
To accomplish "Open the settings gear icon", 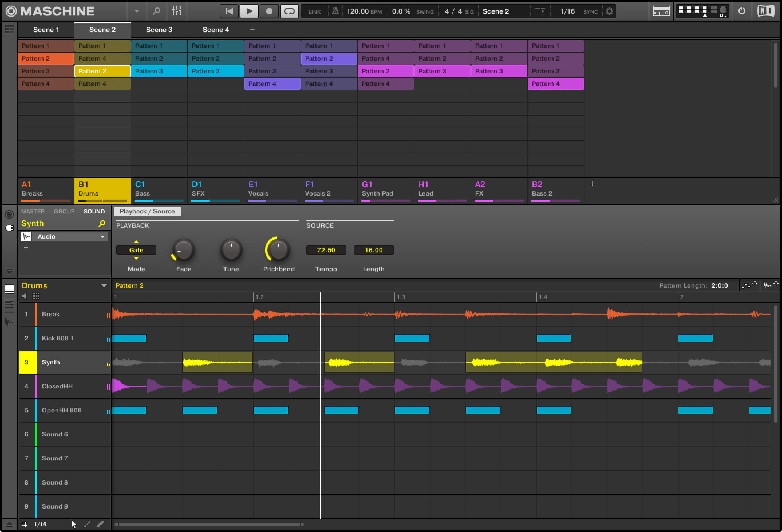I will pos(609,11).
